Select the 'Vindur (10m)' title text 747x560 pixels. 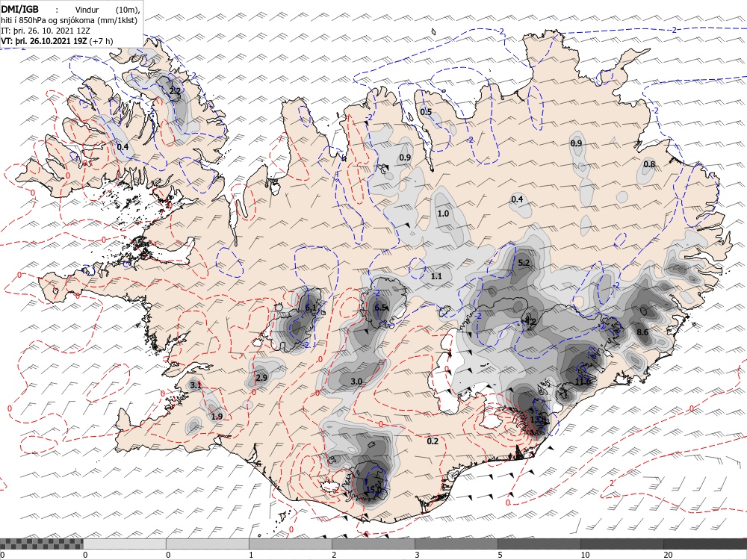click(108, 10)
